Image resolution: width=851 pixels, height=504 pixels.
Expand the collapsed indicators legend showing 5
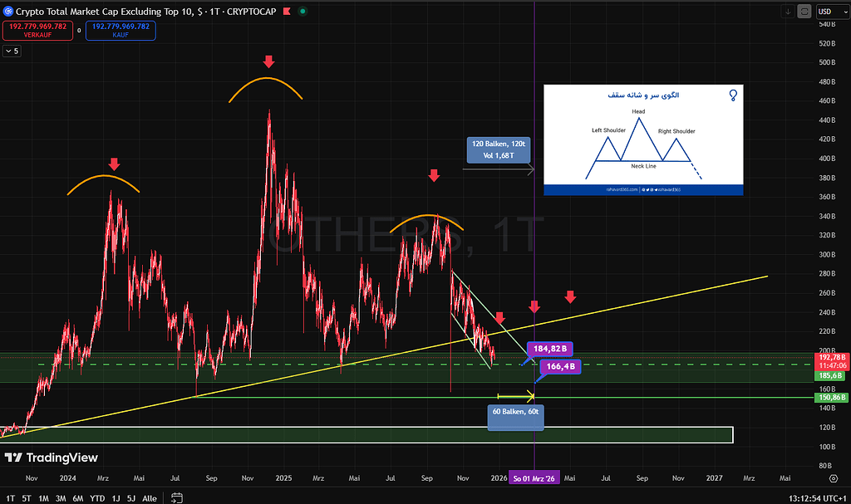pos(12,51)
